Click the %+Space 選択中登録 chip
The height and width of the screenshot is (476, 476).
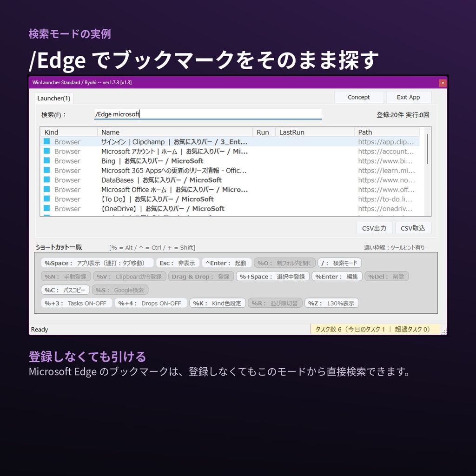(272, 277)
